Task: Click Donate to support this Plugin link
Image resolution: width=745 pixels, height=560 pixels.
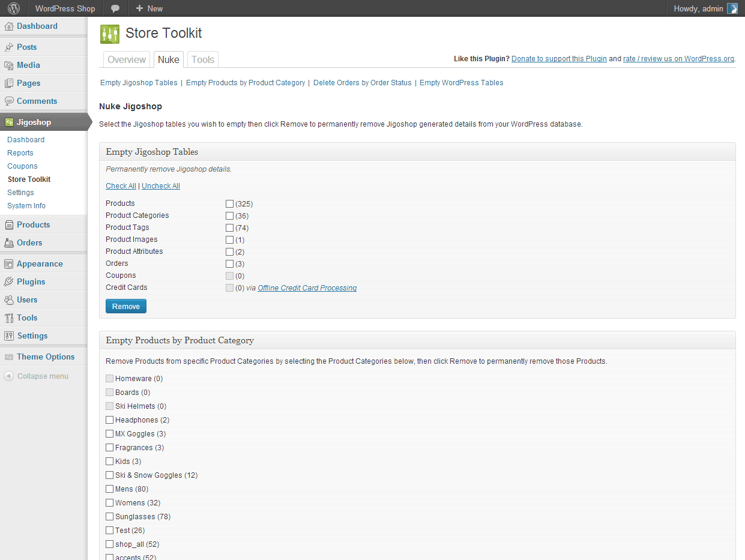Action: coord(559,59)
